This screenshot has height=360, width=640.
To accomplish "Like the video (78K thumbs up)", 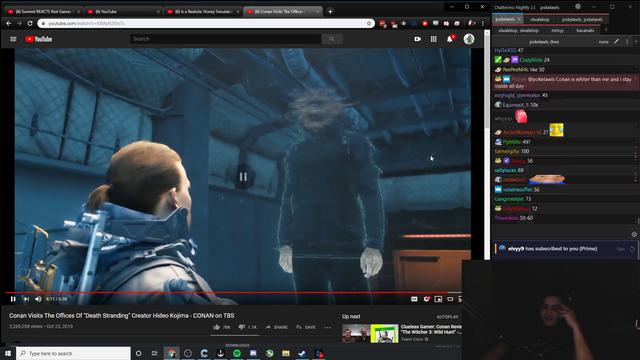I will pyautogui.click(x=222, y=327).
